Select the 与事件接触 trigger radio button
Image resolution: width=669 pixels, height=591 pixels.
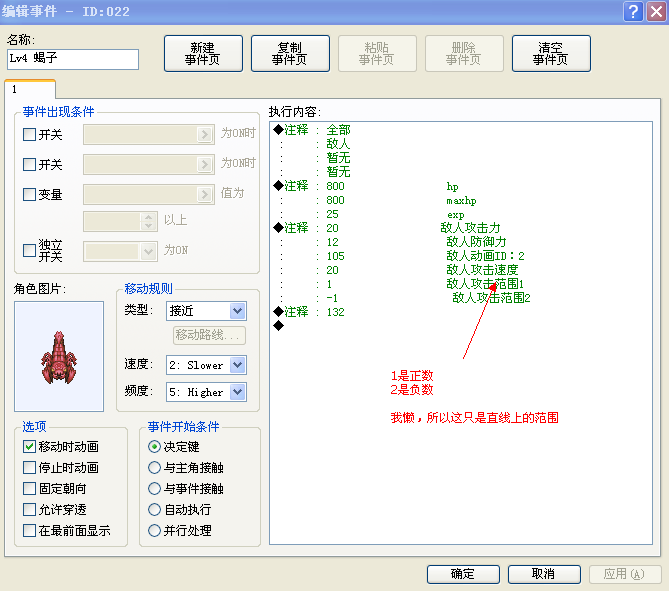pos(154,489)
